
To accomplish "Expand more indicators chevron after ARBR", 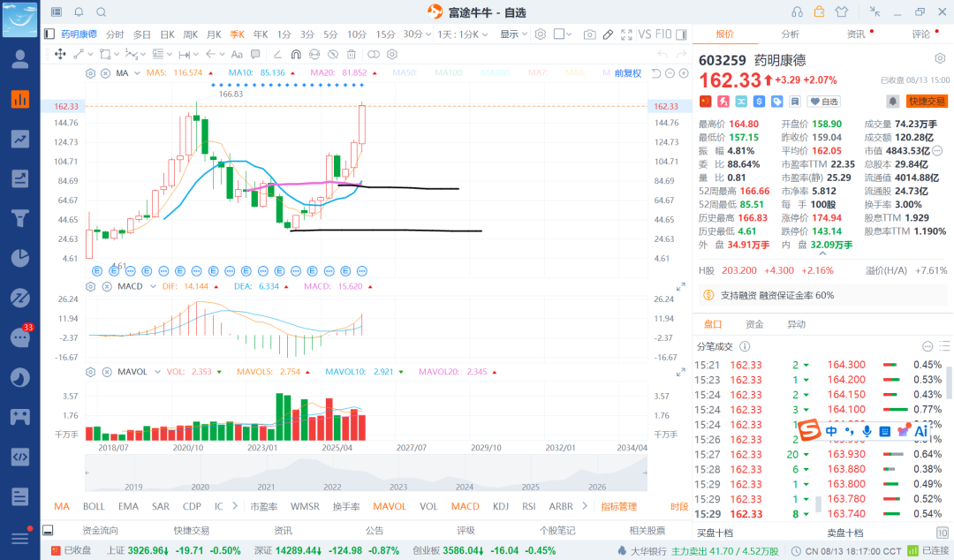I will click(585, 506).
